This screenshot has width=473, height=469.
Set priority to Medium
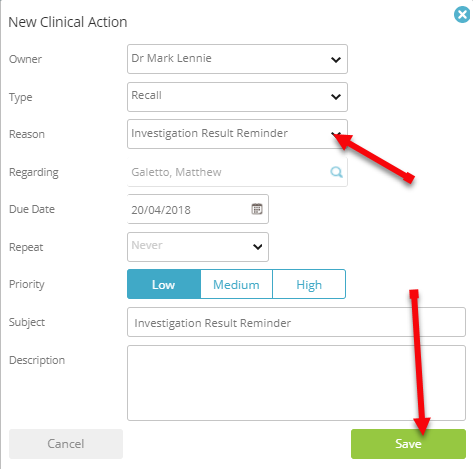236,284
